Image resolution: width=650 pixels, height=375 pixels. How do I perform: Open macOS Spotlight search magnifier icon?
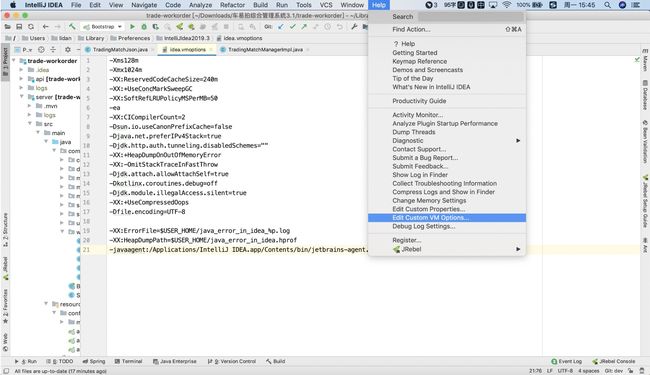(607, 5)
